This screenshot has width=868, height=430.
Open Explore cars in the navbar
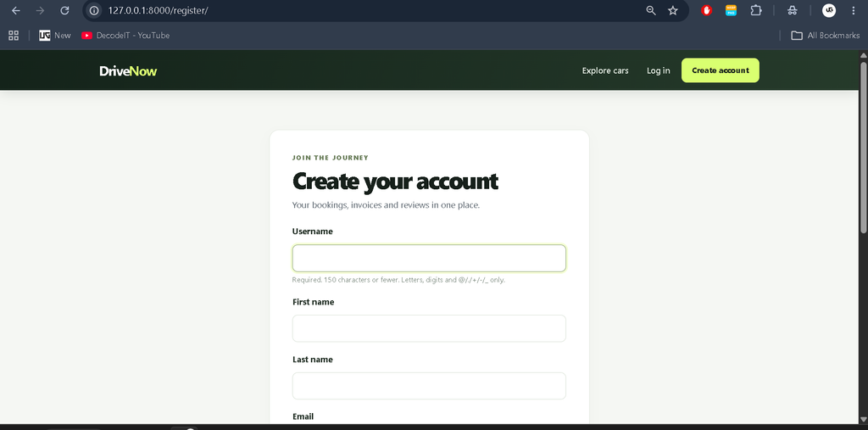(x=605, y=70)
